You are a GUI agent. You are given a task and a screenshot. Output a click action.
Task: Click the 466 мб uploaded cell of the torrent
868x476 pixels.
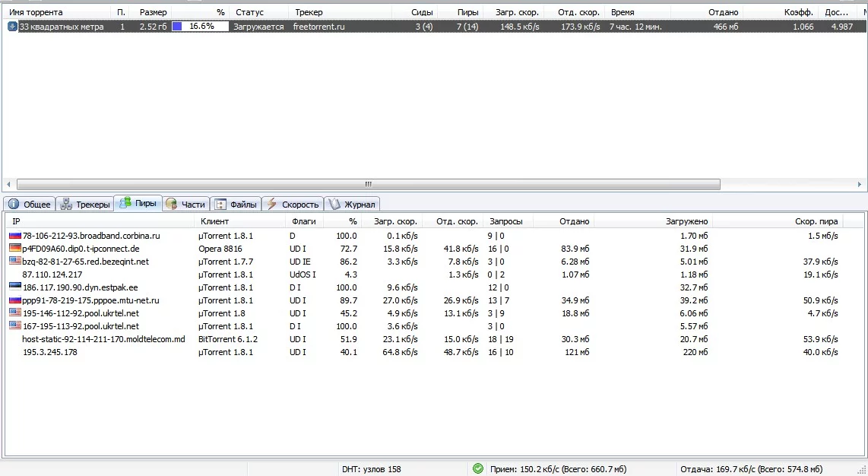tap(726, 27)
